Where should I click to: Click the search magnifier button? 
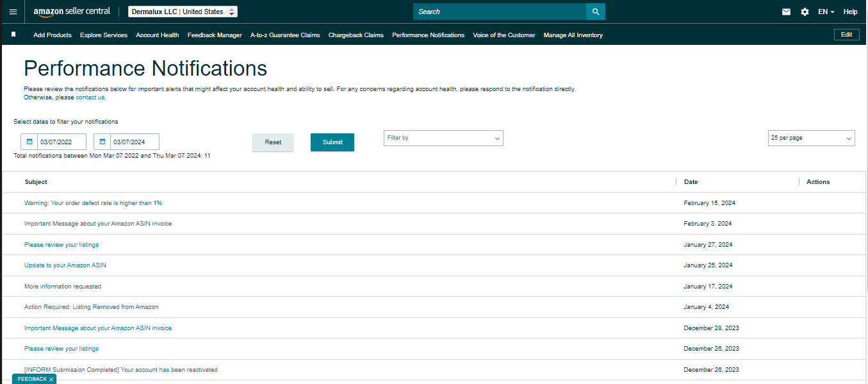coord(596,12)
